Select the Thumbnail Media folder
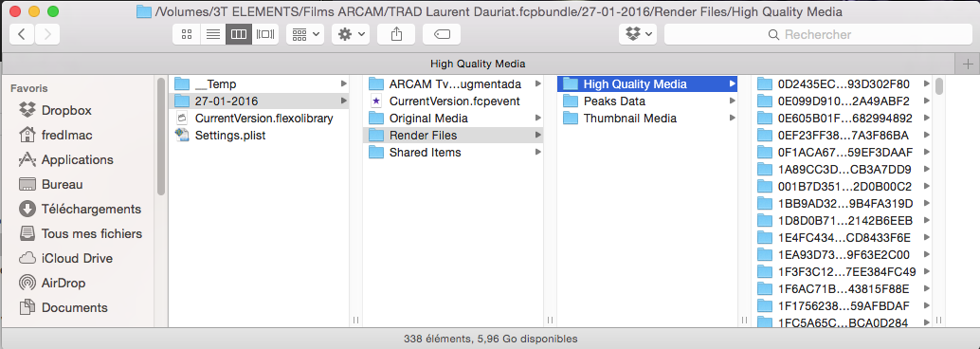This screenshot has width=980, height=349. click(x=647, y=119)
